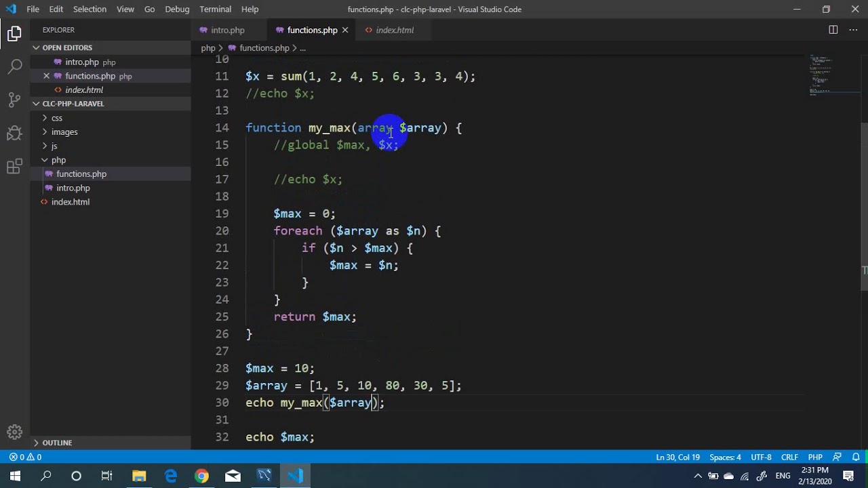The image size is (868, 488).
Task: Open the Search view in activity bar
Action: (x=14, y=66)
